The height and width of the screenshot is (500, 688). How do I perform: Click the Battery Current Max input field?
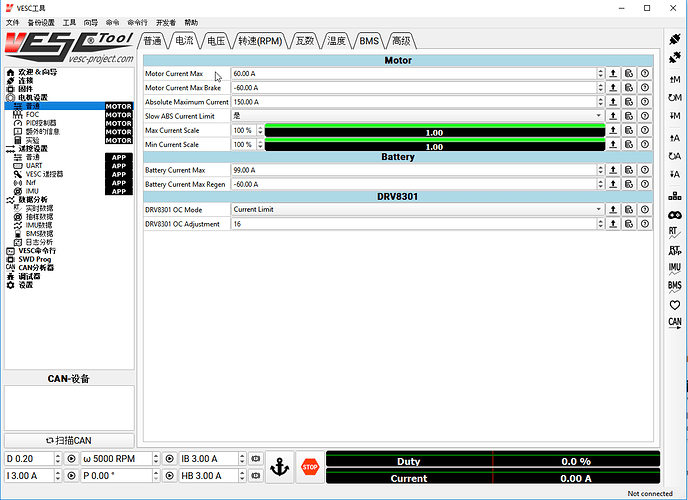[x=417, y=170]
